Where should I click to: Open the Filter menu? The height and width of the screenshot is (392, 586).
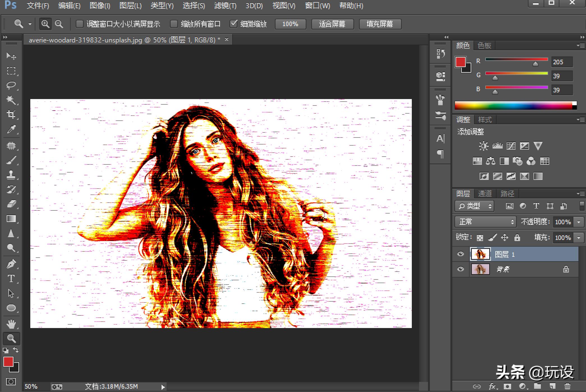coord(225,6)
